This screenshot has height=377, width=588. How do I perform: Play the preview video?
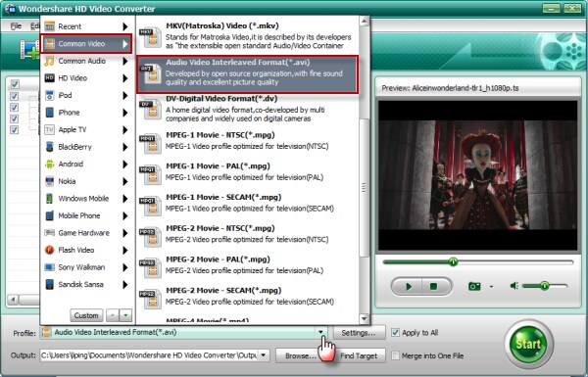coord(408,287)
